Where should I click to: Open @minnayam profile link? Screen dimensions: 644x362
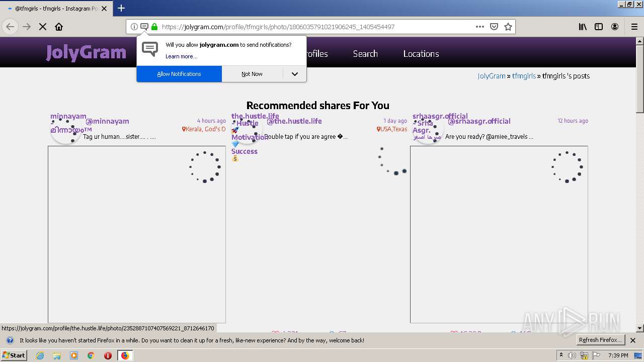(x=107, y=121)
